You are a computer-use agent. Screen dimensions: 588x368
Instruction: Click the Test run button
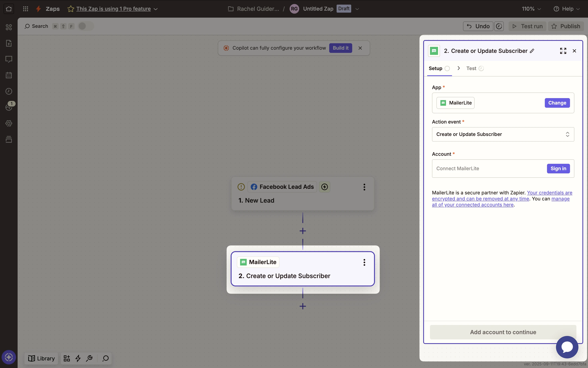click(527, 26)
